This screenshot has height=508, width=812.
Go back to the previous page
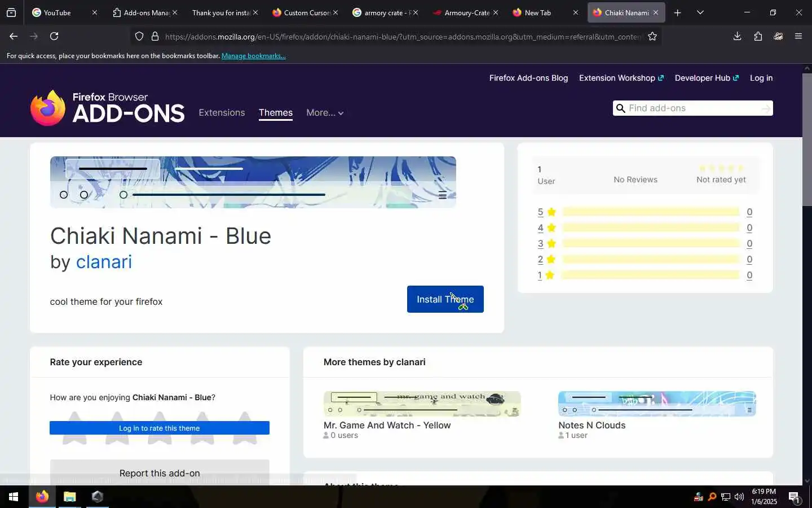[x=14, y=36]
